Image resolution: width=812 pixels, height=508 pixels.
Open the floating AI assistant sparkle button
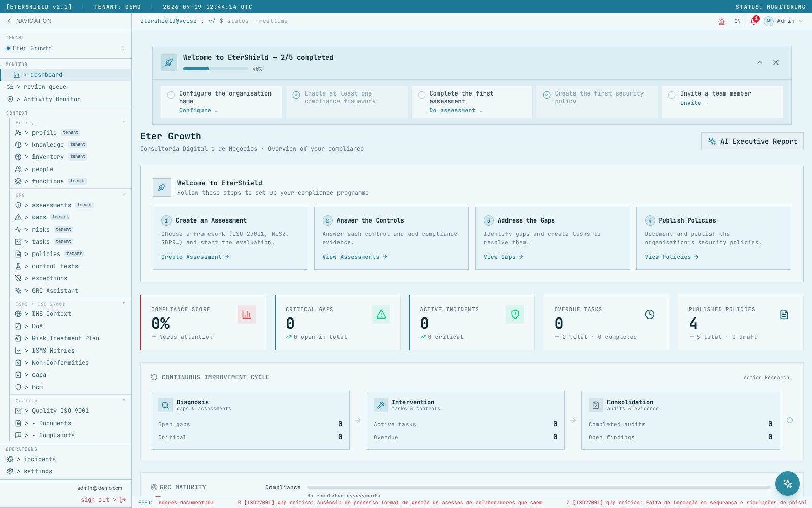pos(788,484)
